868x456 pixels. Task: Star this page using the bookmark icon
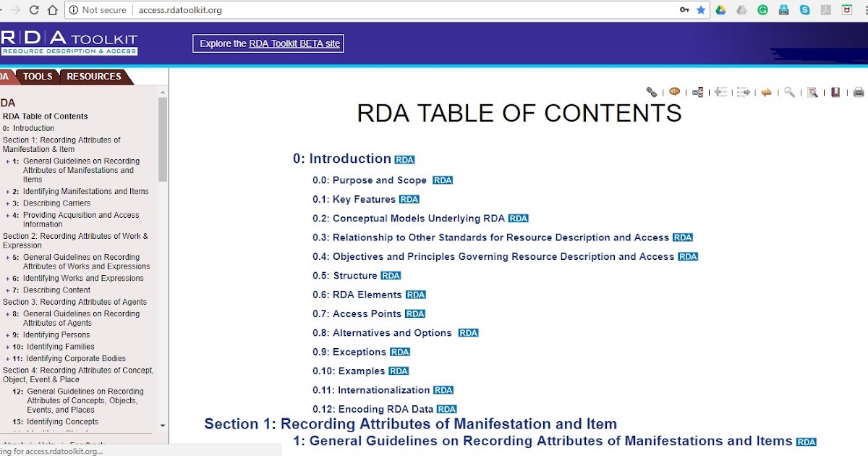[702, 10]
